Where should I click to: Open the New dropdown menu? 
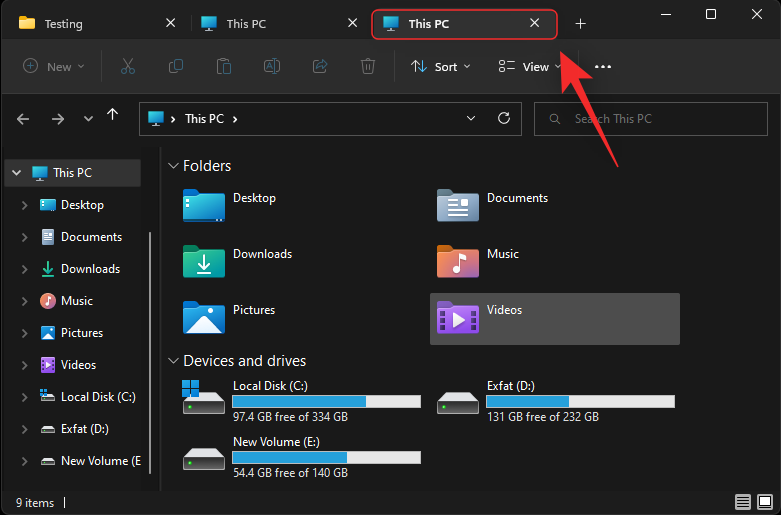click(x=54, y=66)
